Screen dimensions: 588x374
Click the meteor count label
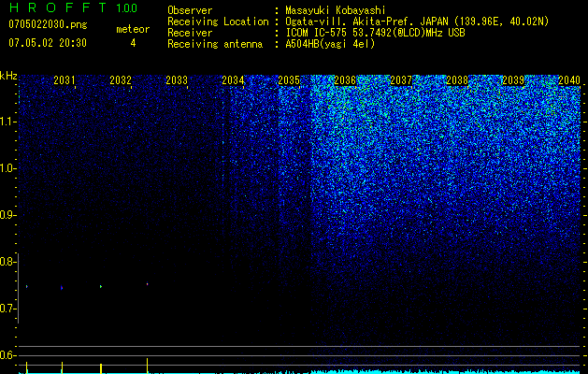point(133,29)
